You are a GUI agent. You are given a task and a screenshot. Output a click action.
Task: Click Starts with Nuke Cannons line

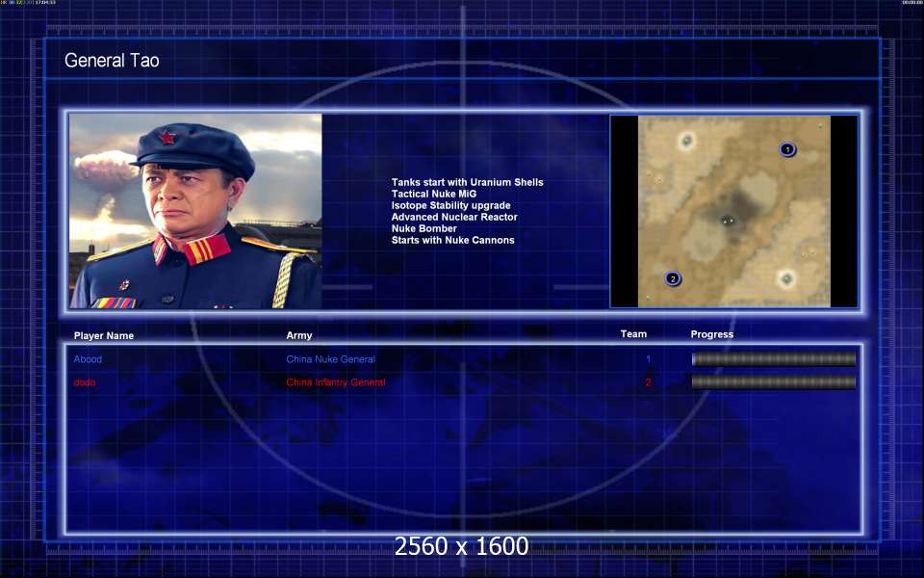pos(452,240)
